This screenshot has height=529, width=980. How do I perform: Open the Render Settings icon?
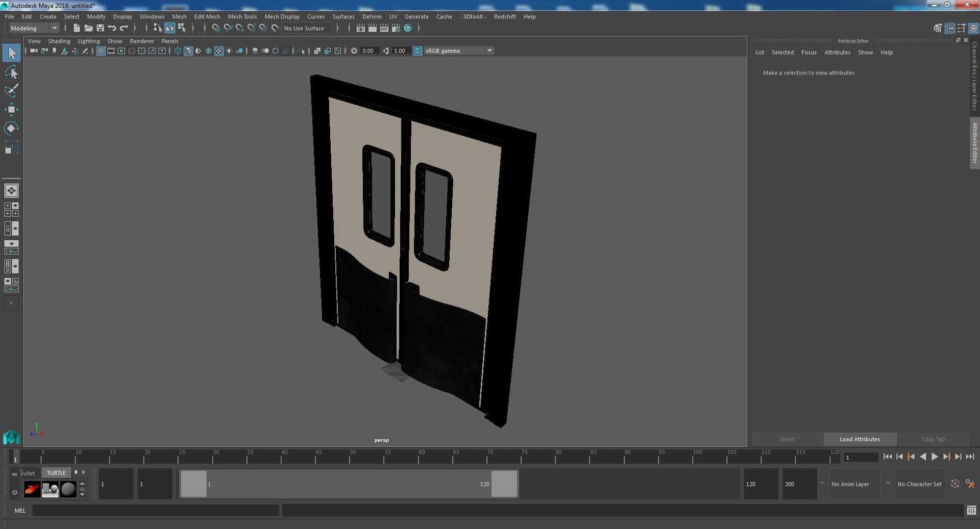[396, 28]
